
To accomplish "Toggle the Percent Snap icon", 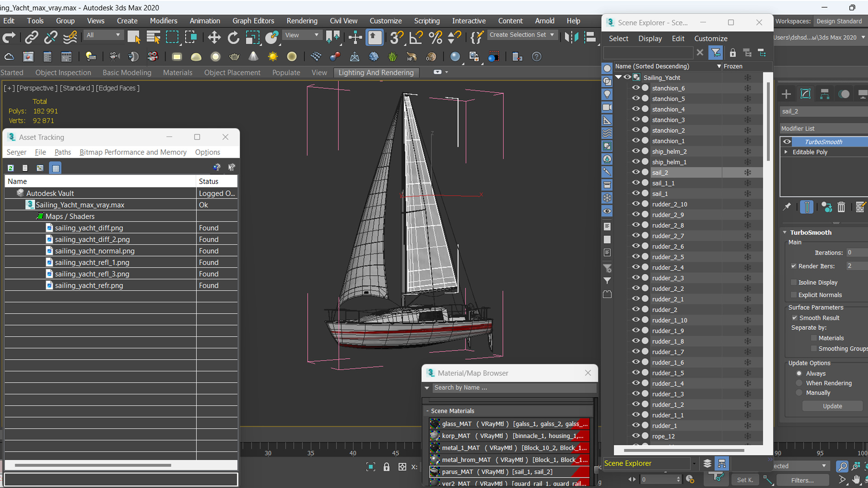I will 435,38.
